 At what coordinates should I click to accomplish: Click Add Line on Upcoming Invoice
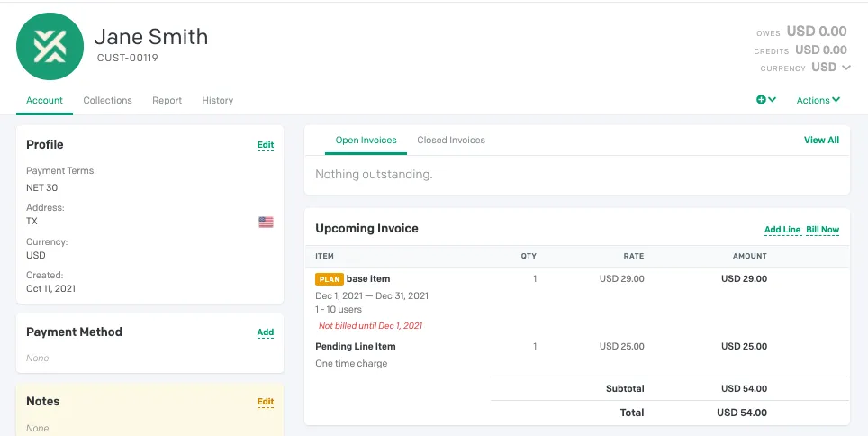(x=782, y=230)
